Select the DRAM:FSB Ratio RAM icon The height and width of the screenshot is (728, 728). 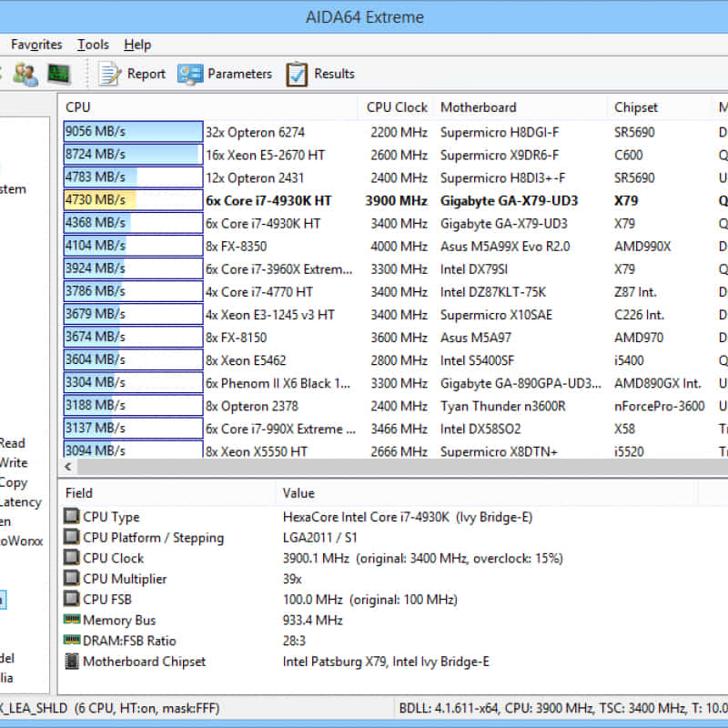coord(72,641)
